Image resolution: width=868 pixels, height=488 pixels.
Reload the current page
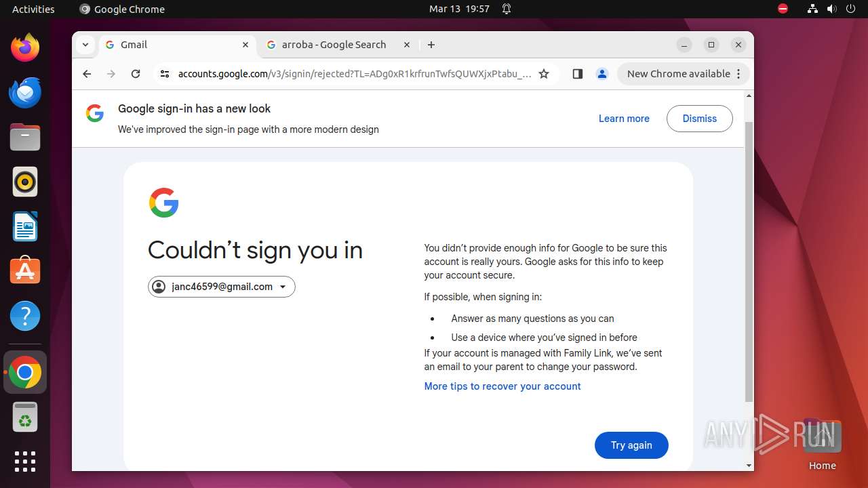[x=136, y=74]
